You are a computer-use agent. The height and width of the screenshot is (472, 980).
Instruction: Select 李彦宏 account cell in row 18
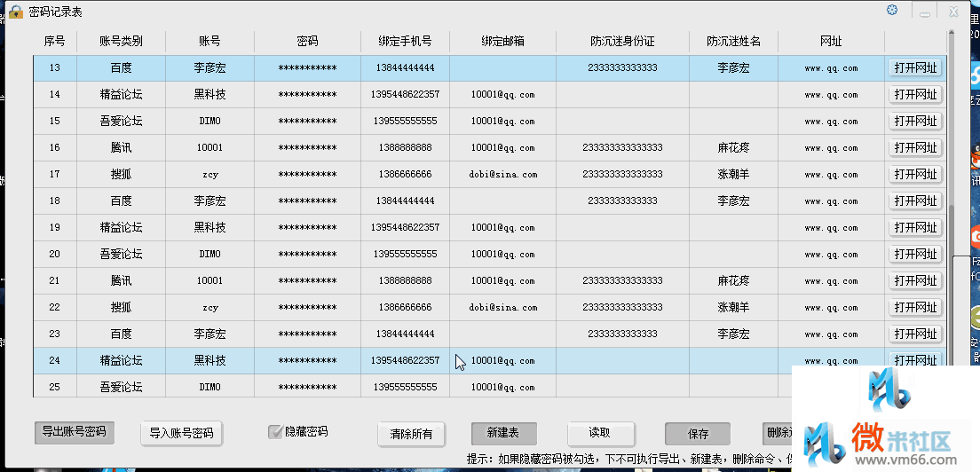click(210, 201)
